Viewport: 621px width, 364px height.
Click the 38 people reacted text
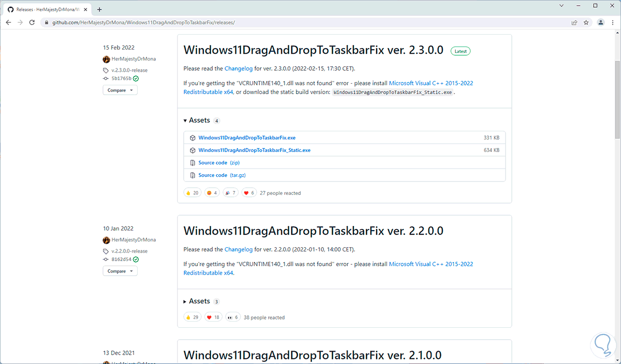point(264,317)
